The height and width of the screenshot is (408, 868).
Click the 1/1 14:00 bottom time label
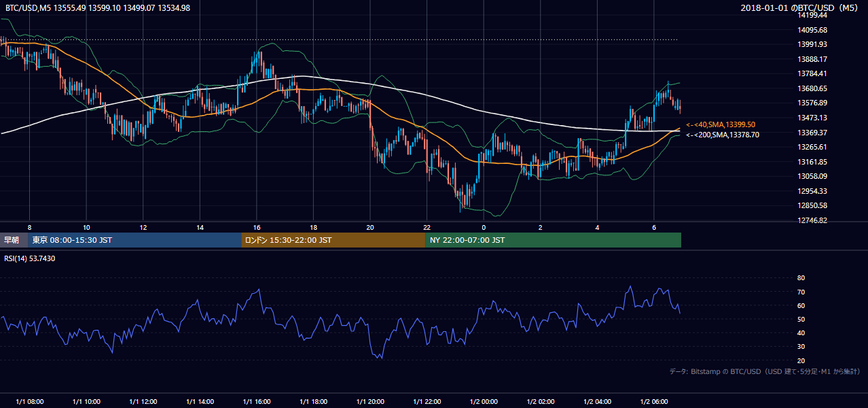(200, 401)
